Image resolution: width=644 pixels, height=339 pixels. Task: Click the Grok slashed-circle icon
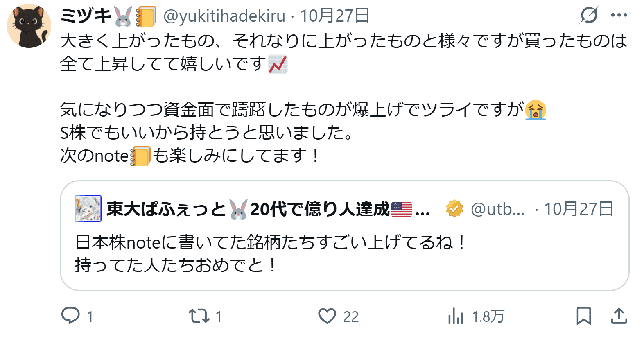589,15
